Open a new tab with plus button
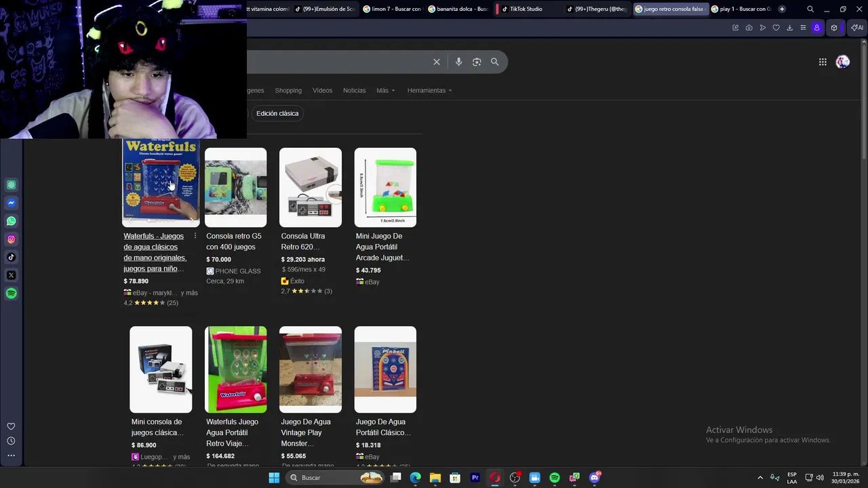This screenshot has height=488, width=868. (x=782, y=9)
